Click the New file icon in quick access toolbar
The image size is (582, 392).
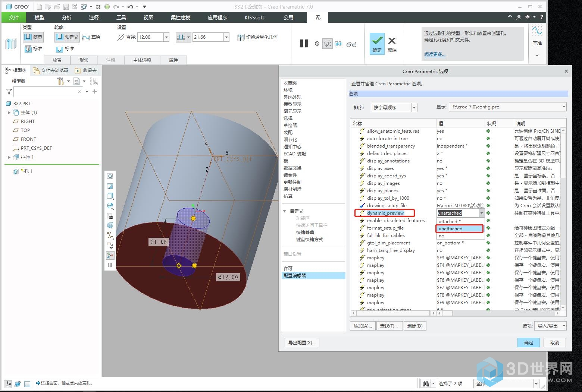[x=40, y=7]
